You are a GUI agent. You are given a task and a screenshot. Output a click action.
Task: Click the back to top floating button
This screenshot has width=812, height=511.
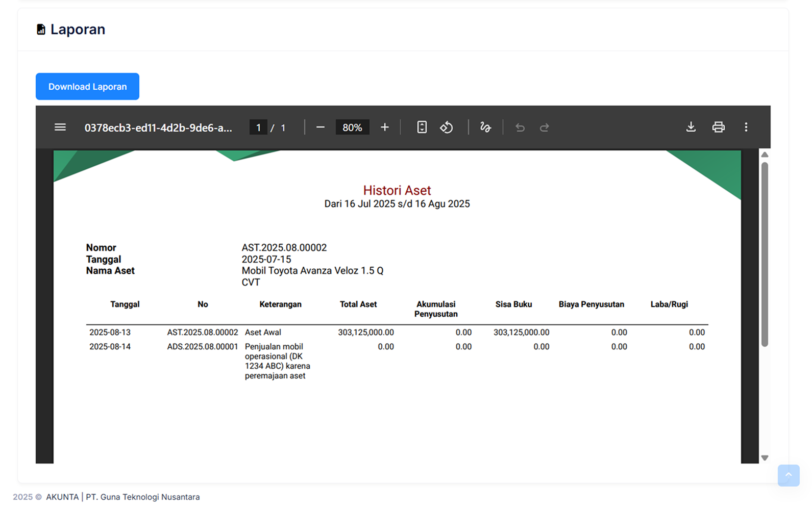click(x=789, y=475)
